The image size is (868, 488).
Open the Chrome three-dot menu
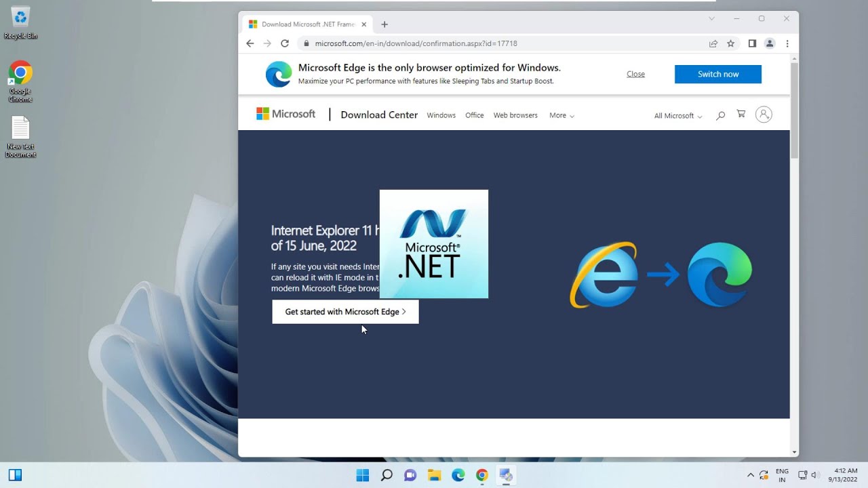click(787, 43)
